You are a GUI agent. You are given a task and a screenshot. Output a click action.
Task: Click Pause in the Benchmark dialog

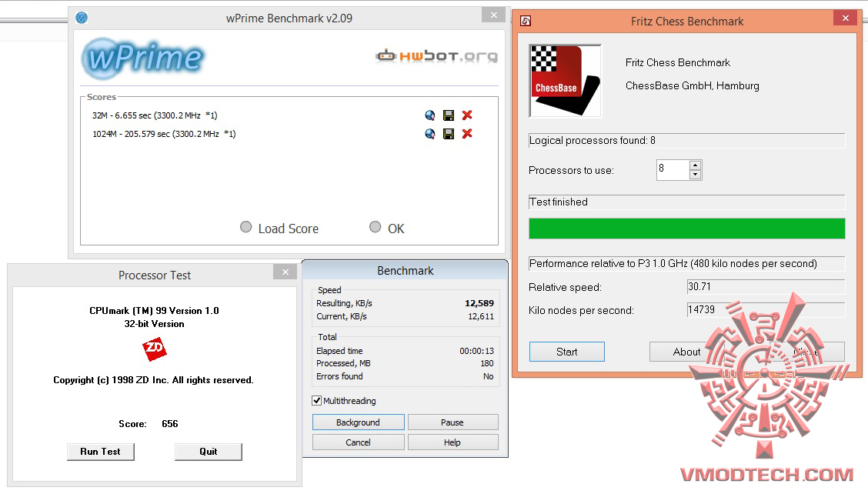(x=452, y=422)
